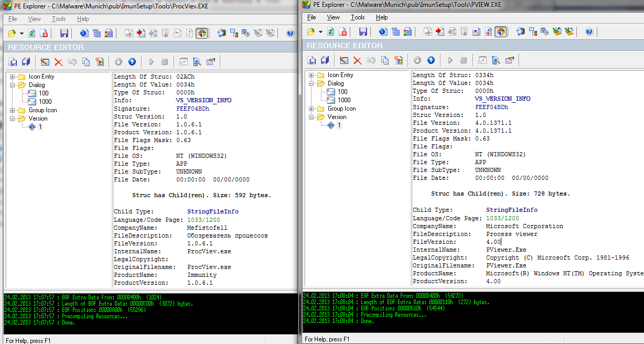Expand the Icon Entry node in ProcView.EXE tree
644x344 pixels.
pyautogui.click(x=13, y=77)
